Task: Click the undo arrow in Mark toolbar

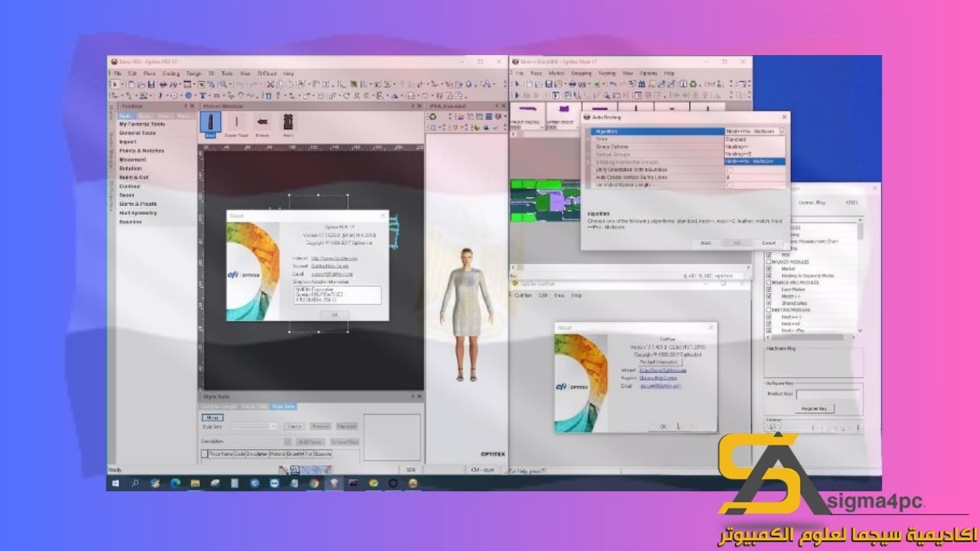Action: [x=612, y=83]
